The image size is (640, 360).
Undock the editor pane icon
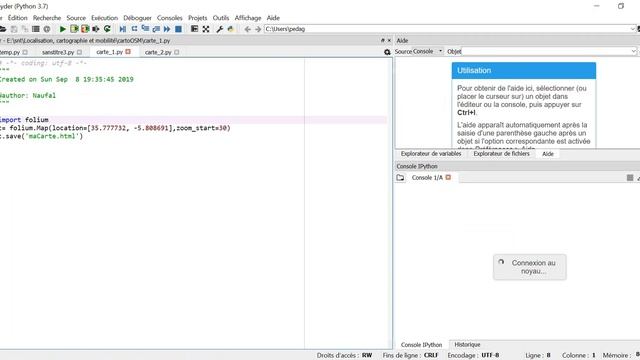click(382, 40)
